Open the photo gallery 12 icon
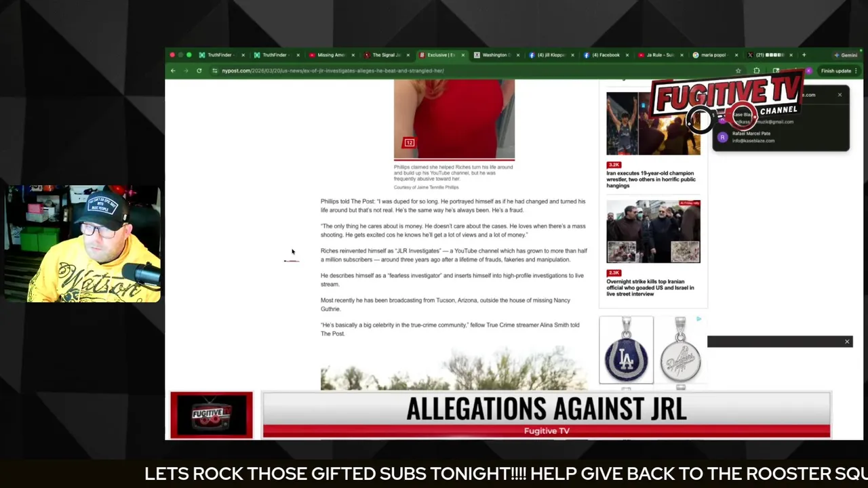The height and width of the screenshot is (488, 868). 409,142
